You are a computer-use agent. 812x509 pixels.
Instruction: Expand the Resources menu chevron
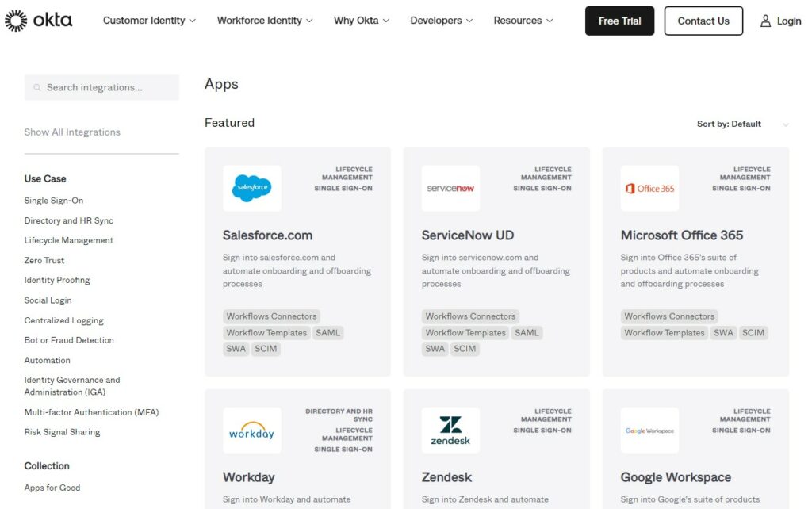pos(549,21)
